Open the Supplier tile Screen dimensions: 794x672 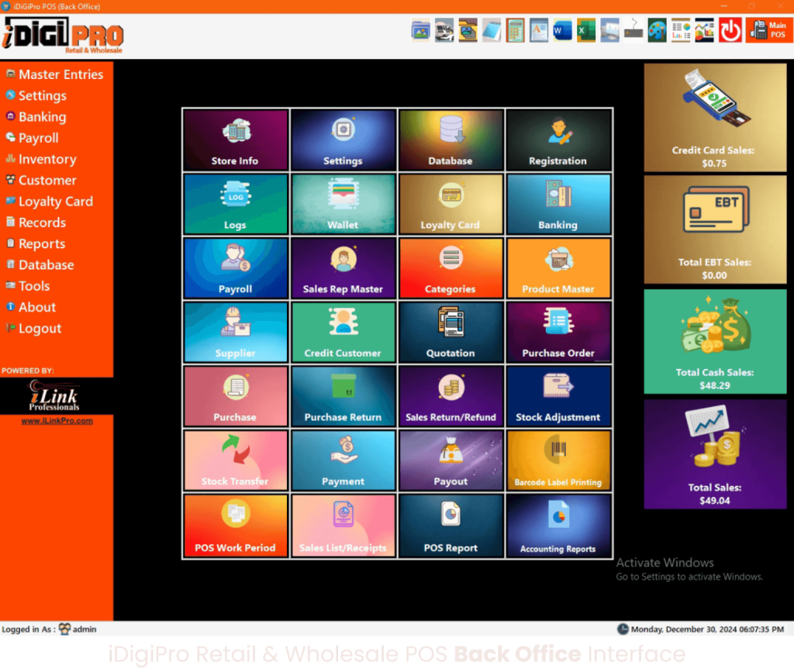tap(236, 333)
